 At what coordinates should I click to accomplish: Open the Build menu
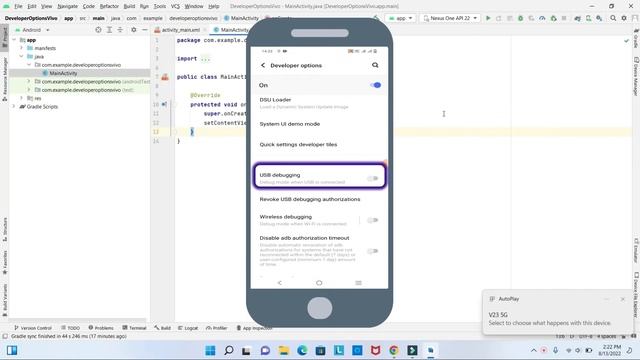[129, 6]
